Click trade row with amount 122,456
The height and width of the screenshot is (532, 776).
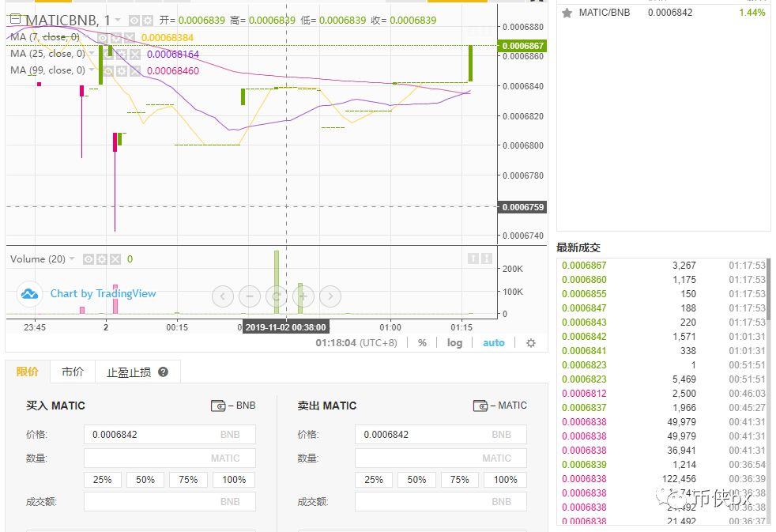(x=663, y=479)
